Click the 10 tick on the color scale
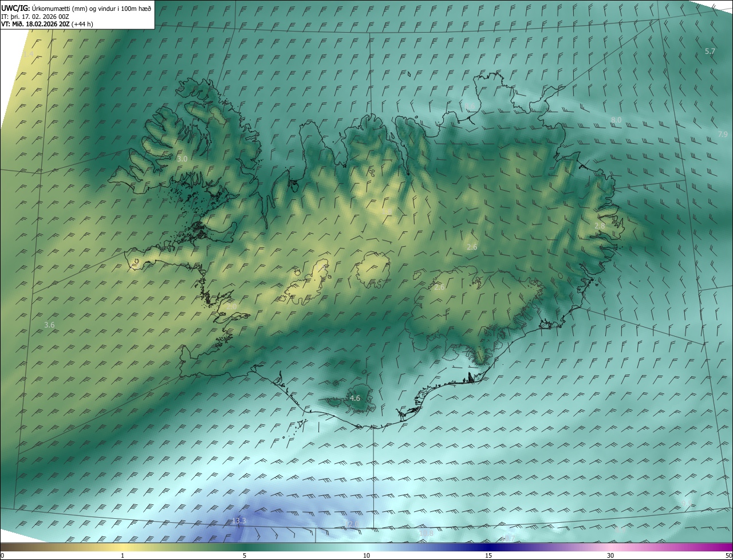Viewport: 733px width, 560px height. (x=366, y=555)
